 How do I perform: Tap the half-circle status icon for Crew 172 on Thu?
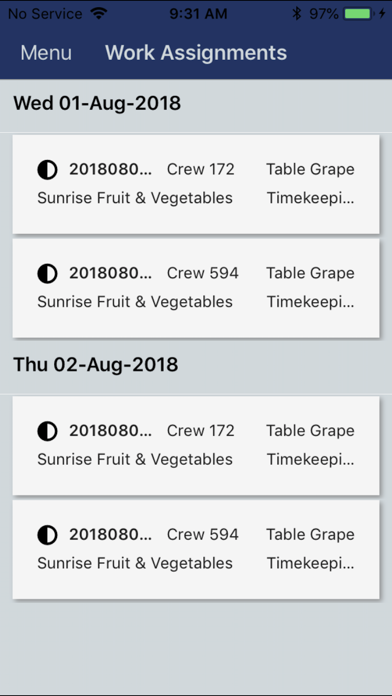[47, 431]
